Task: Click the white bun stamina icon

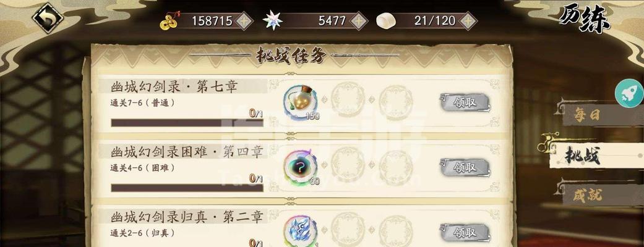Action: point(386,21)
